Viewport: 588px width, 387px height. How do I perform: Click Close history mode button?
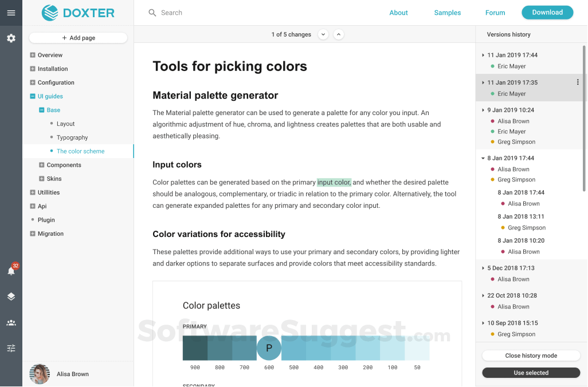[x=531, y=356]
